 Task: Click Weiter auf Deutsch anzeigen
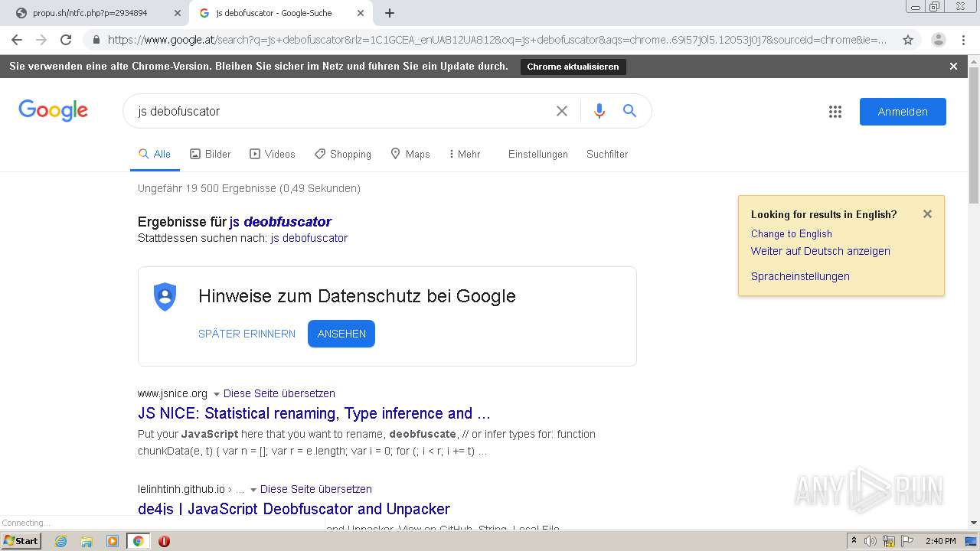point(820,251)
